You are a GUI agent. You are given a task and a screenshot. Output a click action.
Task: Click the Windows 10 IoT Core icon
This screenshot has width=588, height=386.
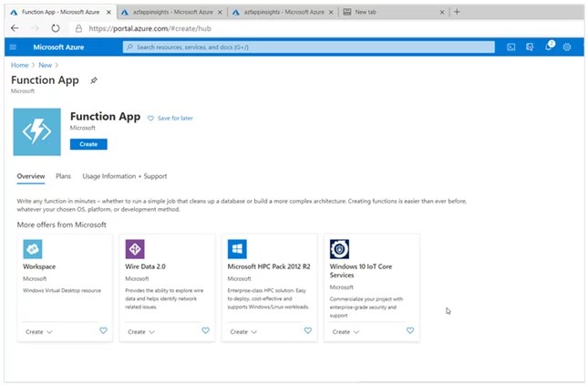[x=339, y=249]
